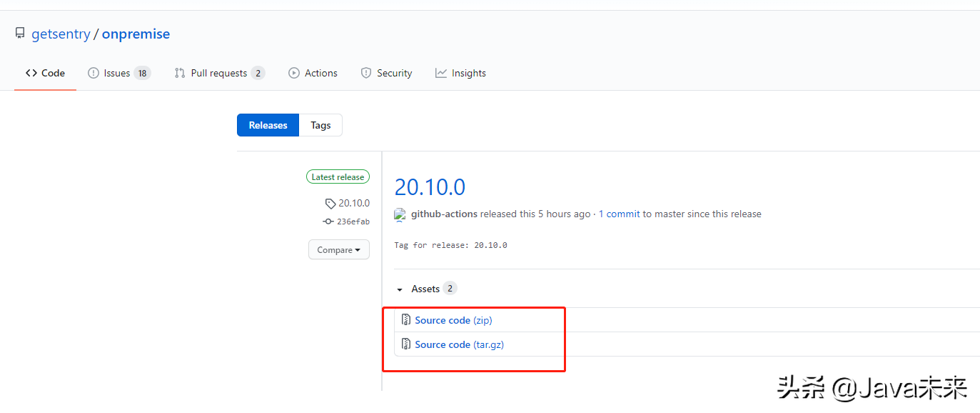Click the tag icon beside 20.10.0
The image size is (980, 413).
click(330, 204)
